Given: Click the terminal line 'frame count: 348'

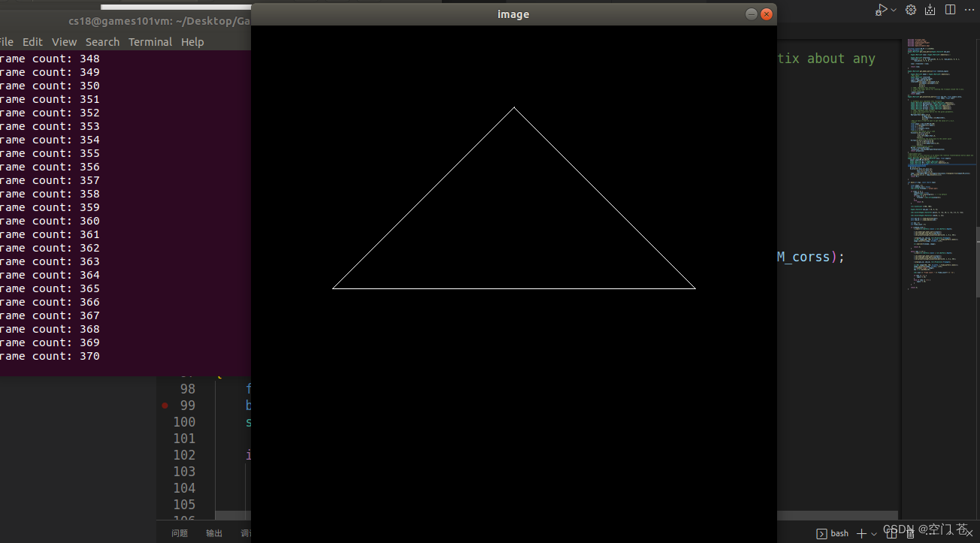Looking at the screenshot, I should (50, 59).
